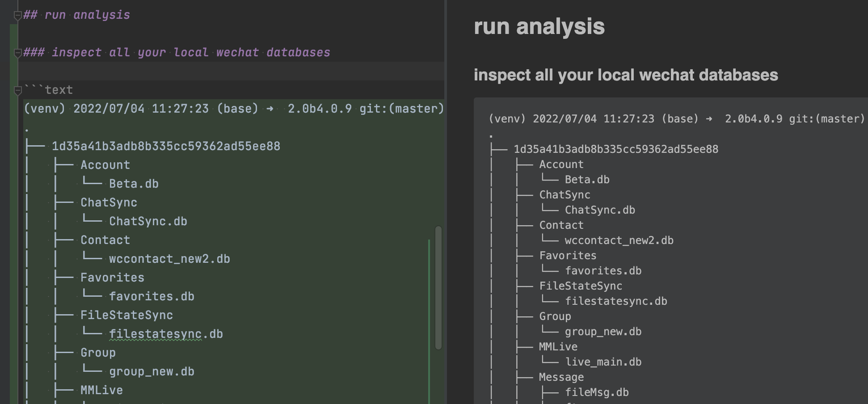Click the '## run analysis' source line
This screenshot has height=404, width=868.
[x=76, y=15]
